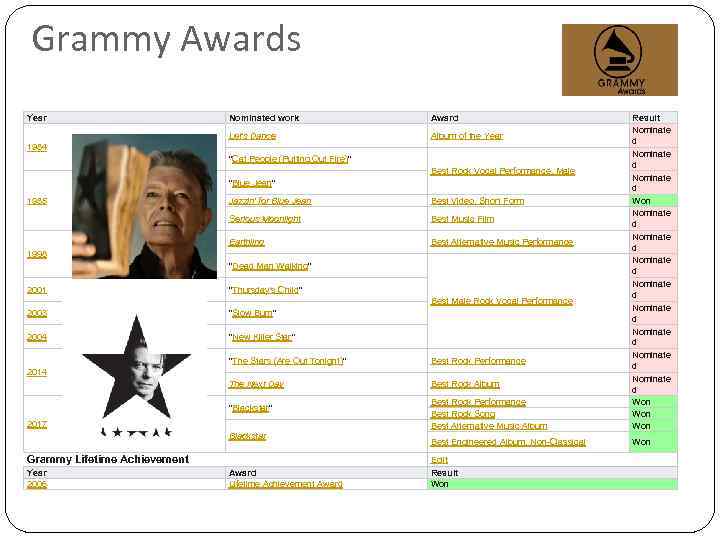Image resolution: width=720 pixels, height=540 pixels.
Task: Open The Stars (Are Out Tonight) link
Action: point(287,361)
